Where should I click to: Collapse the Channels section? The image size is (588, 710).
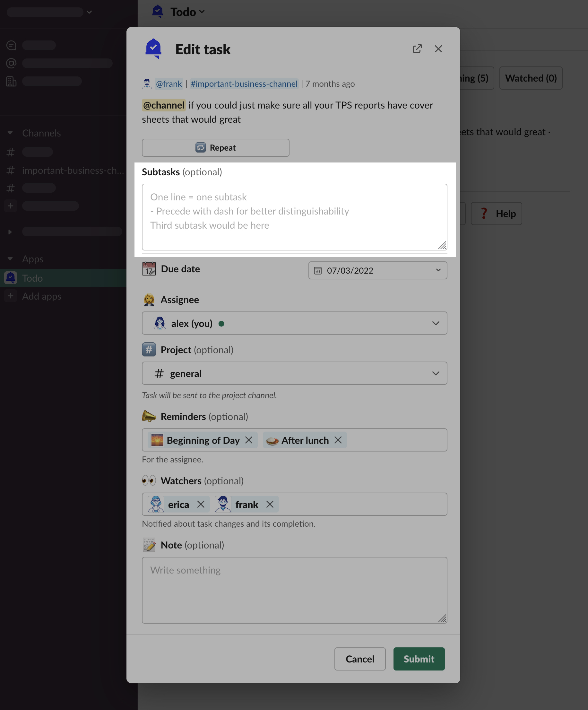10,133
